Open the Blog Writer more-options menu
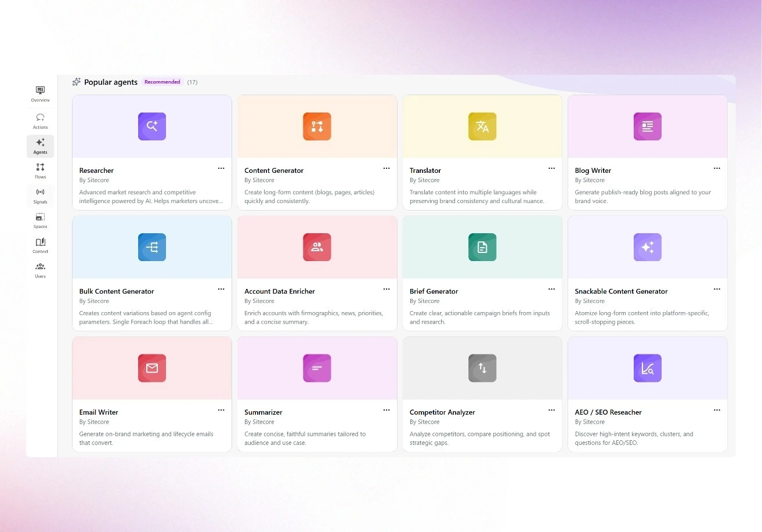Image resolution: width=762 pixels, height=532 pixels. pyautogui.click(x=717, y=168)
